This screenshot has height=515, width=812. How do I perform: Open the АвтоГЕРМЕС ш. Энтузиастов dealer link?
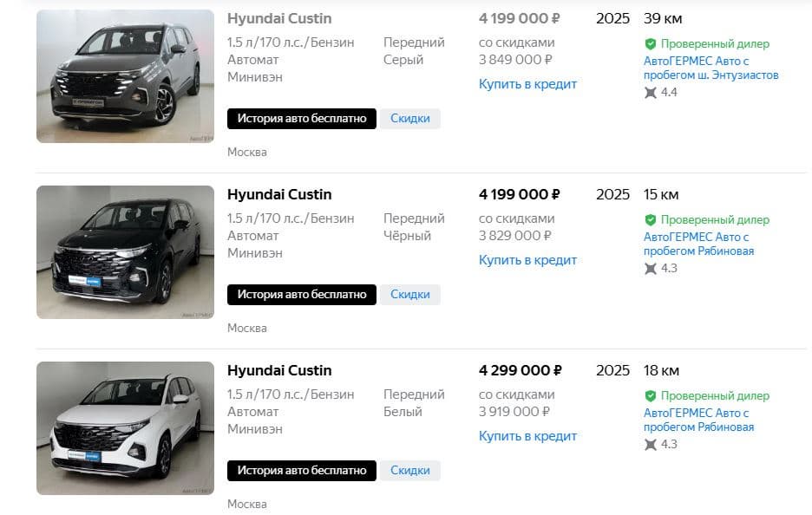(x=710, y=68)
